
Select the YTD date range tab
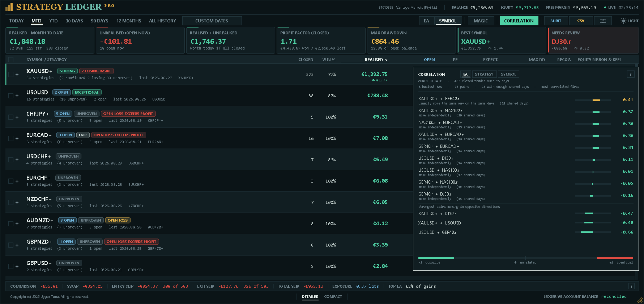(x=54, y=21)
